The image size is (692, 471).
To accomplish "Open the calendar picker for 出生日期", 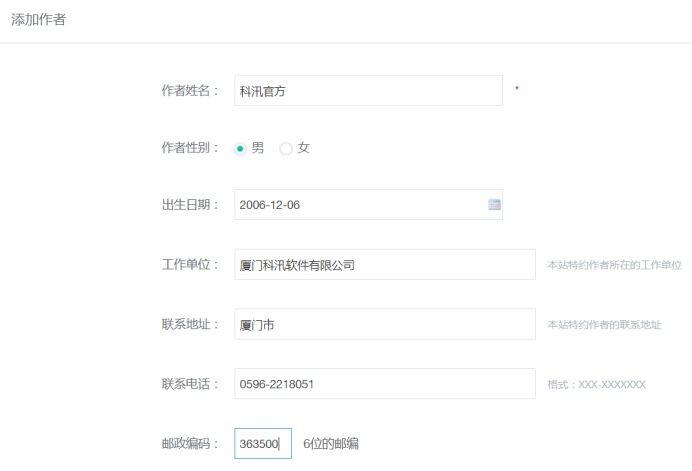I will (494, 204).
